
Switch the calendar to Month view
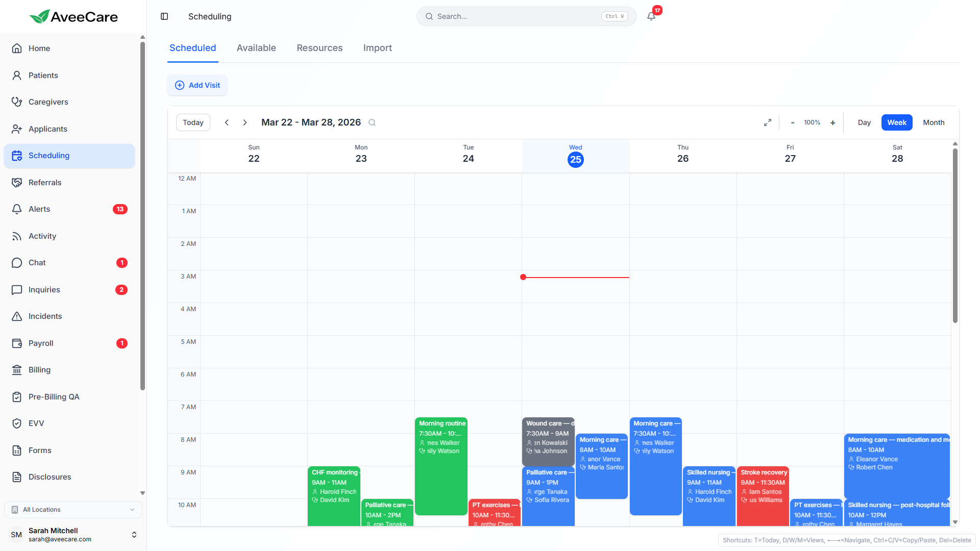934,122
